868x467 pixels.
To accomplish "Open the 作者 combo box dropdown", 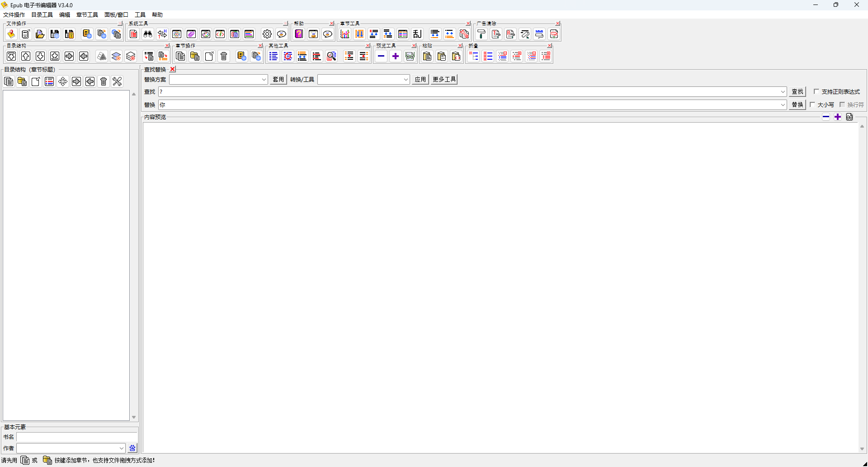I will click(x=122, y=448).
